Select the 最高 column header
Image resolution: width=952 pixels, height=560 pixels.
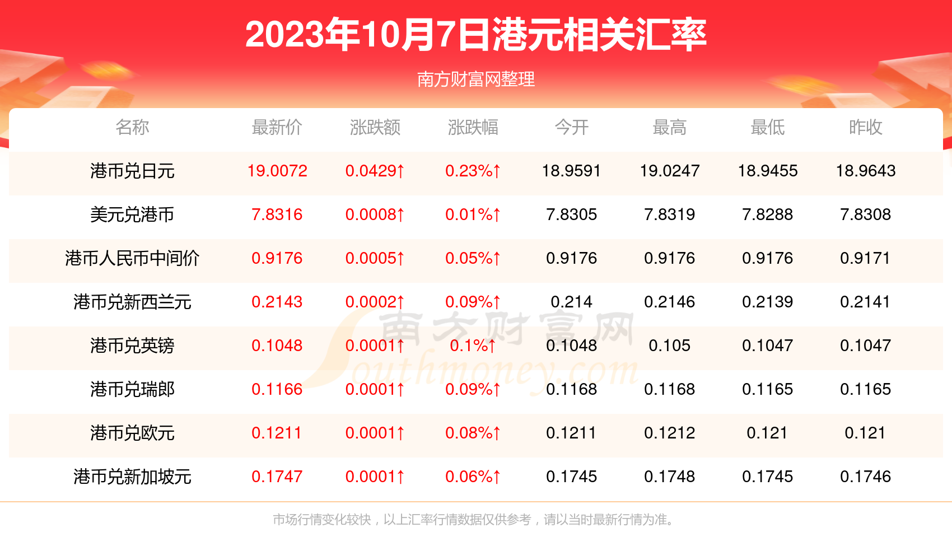point(670,128)
